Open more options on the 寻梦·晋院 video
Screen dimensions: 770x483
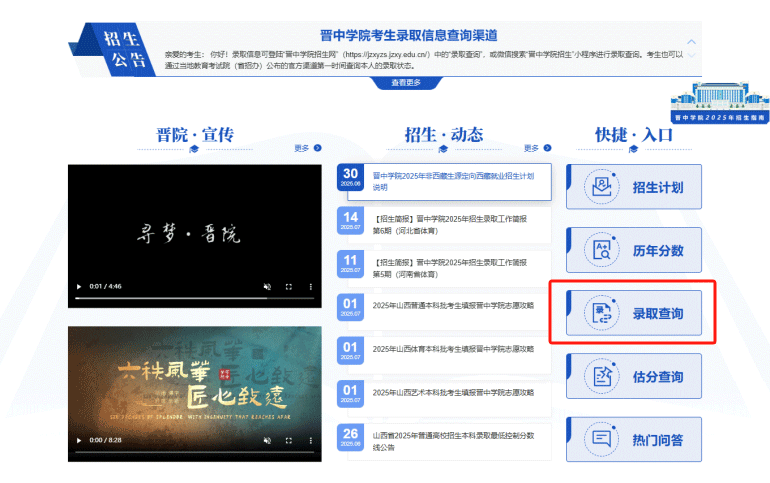click(x=311, y=287)
